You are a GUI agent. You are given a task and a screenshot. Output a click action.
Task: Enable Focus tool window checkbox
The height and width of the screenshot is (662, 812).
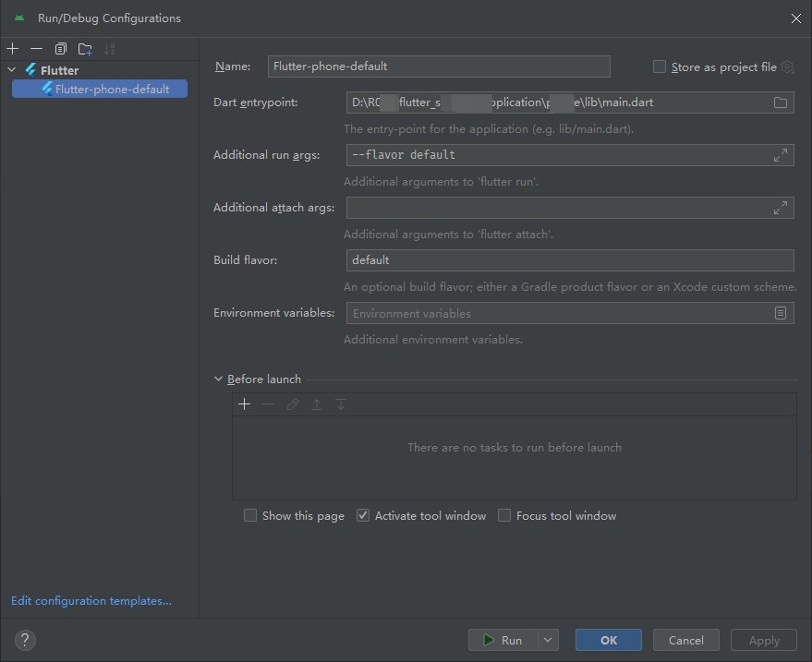(504, 515)
